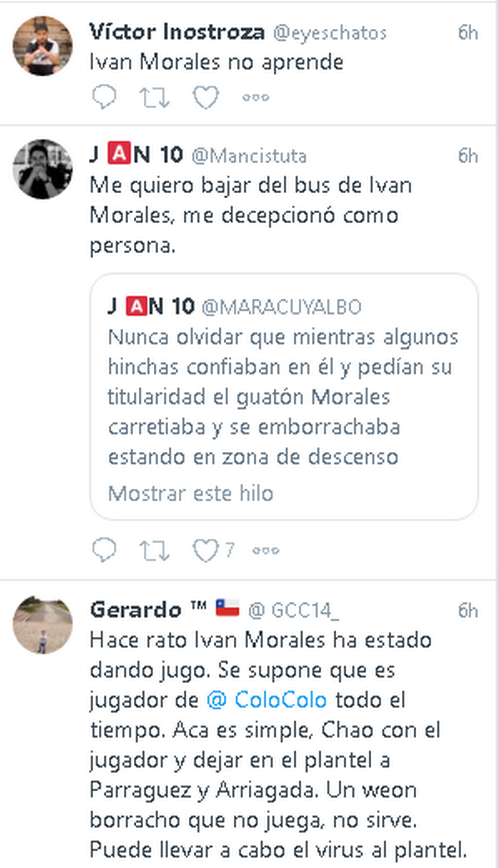Open Víctor Inostroza's profile picture

tap(42, 46)
